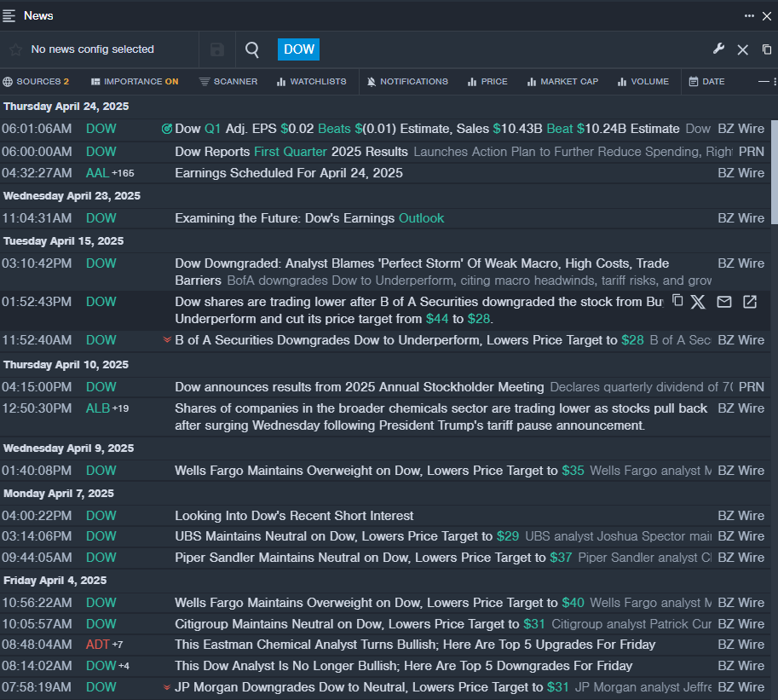Click 'No news config selected' field
This screenshot has height=700, width=778.
pos(92,49)
